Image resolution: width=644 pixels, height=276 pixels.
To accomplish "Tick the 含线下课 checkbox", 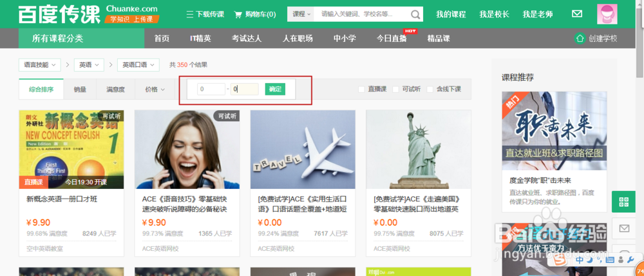I will (x=430, y=89).
